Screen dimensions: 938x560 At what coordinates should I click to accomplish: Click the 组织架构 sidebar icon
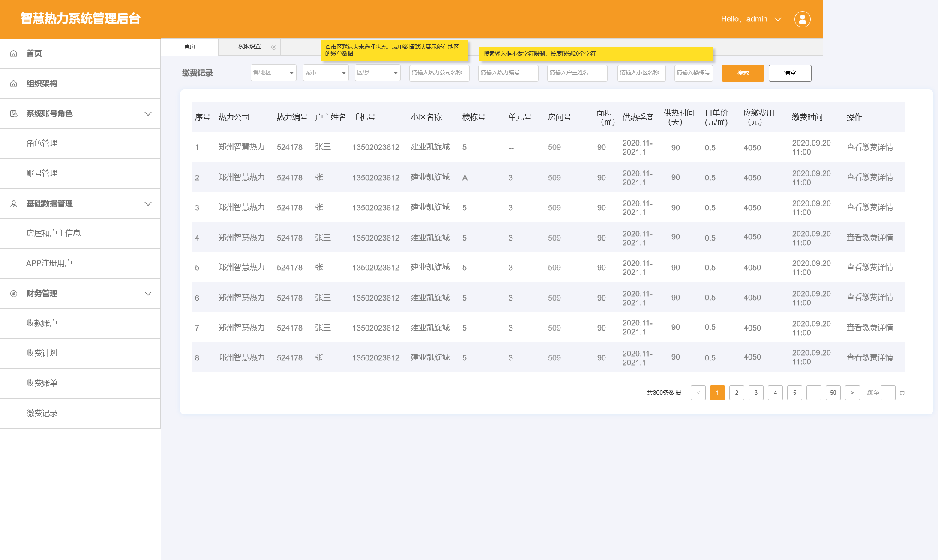[x=14, y=84]
